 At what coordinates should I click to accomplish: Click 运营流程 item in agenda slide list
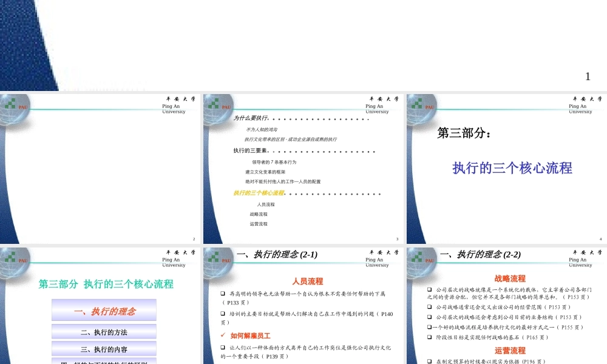[x=259, y=224]
